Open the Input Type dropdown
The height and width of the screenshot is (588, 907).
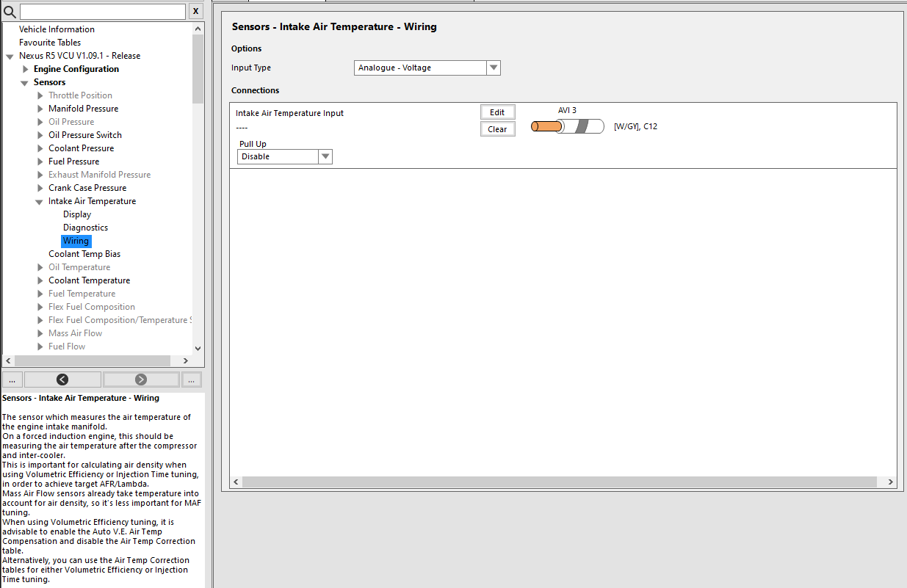click(494, 68)
